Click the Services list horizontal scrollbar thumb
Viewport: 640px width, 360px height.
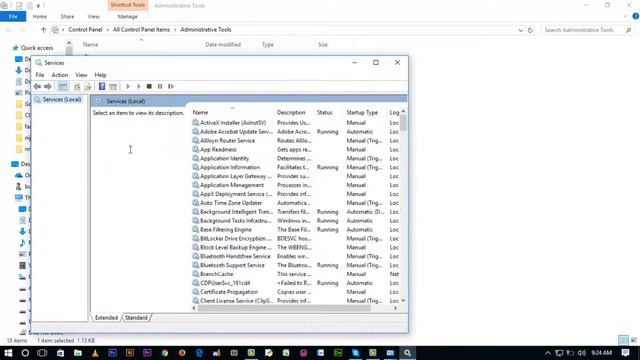pos(284,309)
